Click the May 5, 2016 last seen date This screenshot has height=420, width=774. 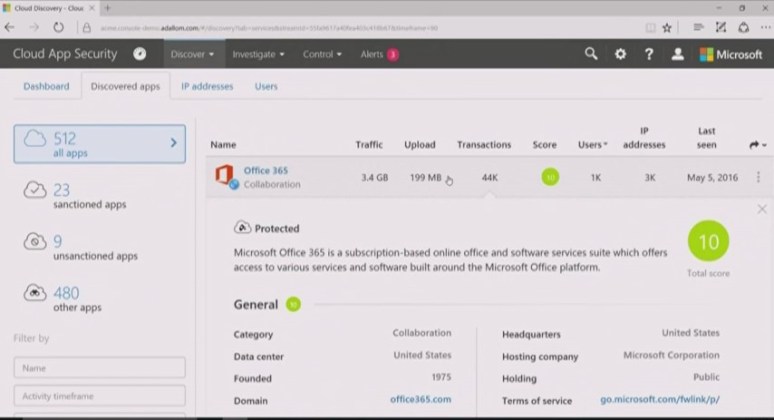[x=712, y=177]
